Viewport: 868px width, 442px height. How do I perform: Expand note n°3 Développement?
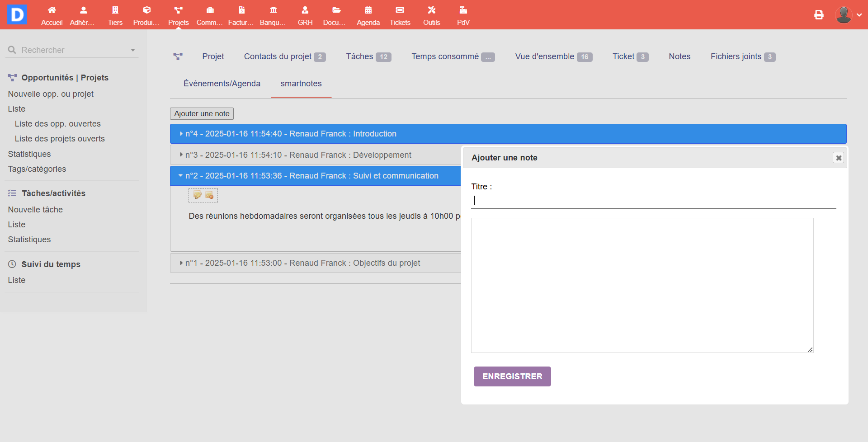click(x=298, y=155)
